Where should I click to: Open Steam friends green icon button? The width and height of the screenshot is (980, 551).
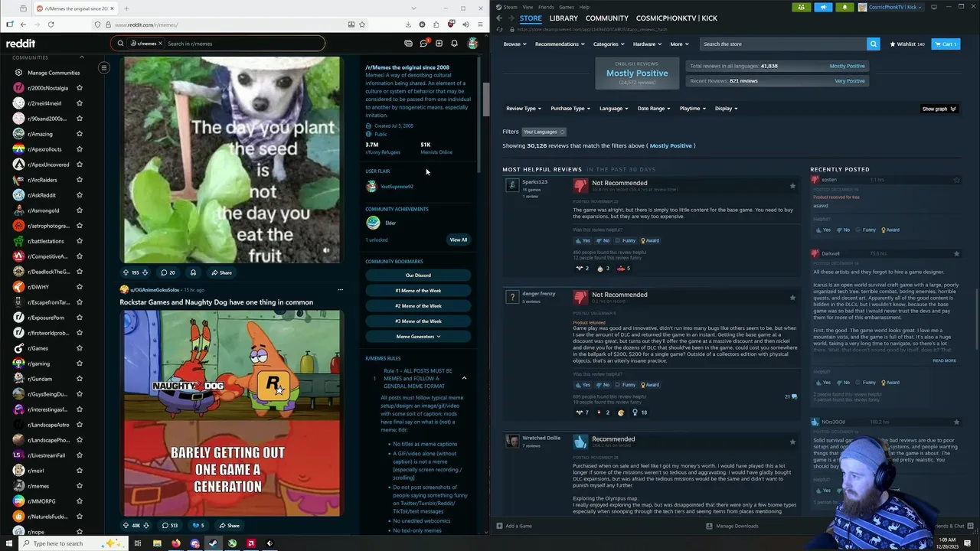point(801,7)
